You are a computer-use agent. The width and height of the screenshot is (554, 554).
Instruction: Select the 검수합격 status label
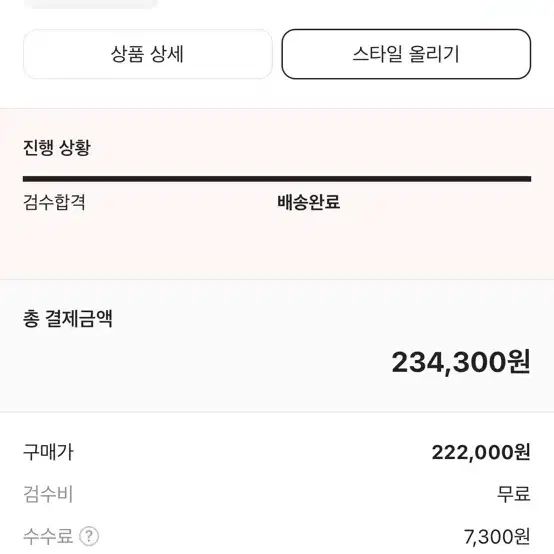54,202
